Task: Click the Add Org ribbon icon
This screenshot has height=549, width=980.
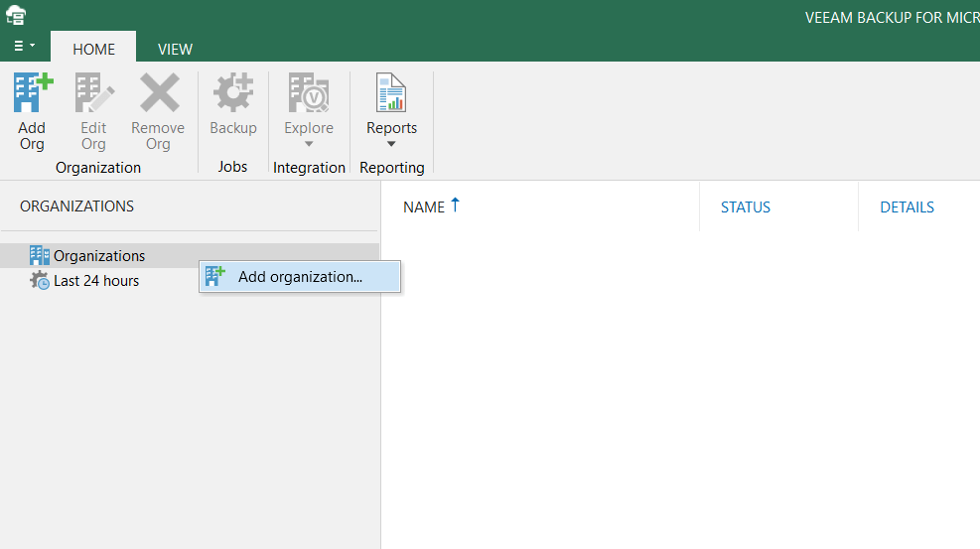Action: [x=32, y=94]
